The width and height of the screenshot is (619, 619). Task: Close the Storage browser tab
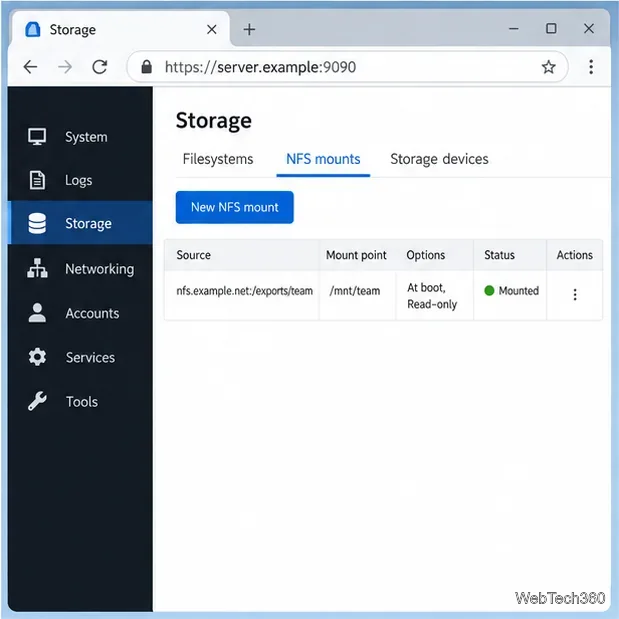coord(212,29)
